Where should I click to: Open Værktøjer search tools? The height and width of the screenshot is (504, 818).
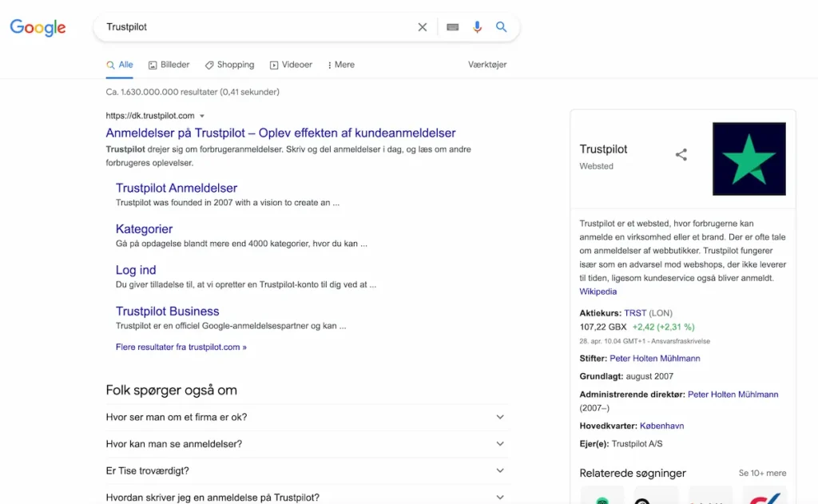pos(487,65)
